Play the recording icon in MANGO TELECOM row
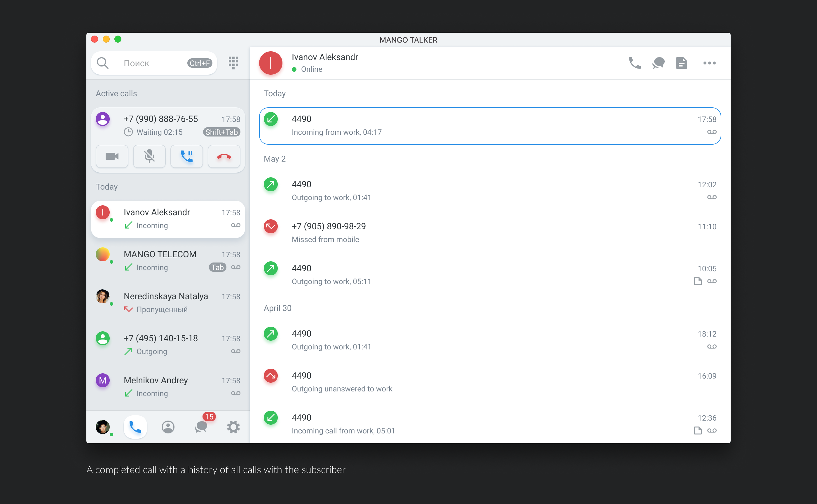This screenshot has width=817, height=504. [x=236, y=267]
